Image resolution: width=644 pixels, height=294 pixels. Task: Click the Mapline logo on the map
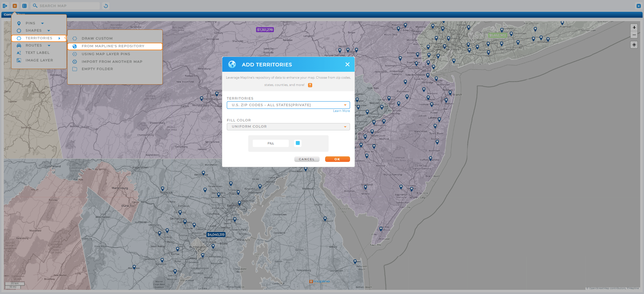coord(320,282)
